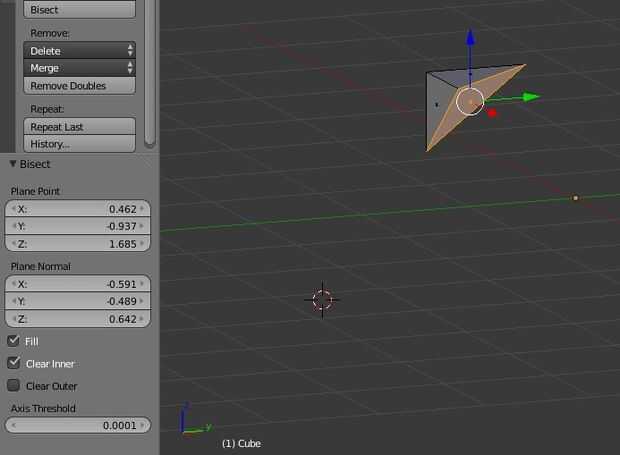Click the green Y axis manipulator arrow

[531, 96]
